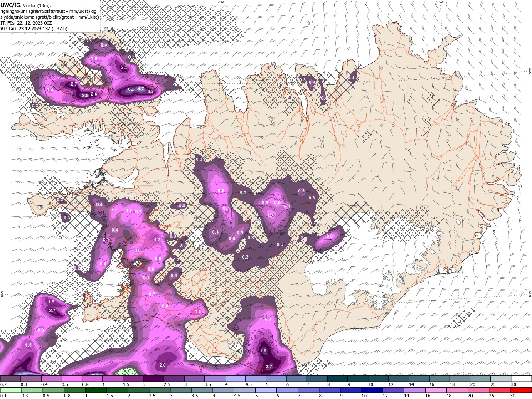Click the '2.6' precipitation value on the map
The image size is (532, 399).
94,94
